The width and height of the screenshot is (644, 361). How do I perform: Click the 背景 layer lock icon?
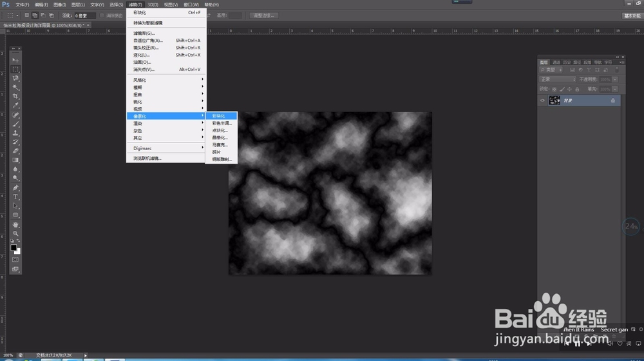click(x=613, y=101)
